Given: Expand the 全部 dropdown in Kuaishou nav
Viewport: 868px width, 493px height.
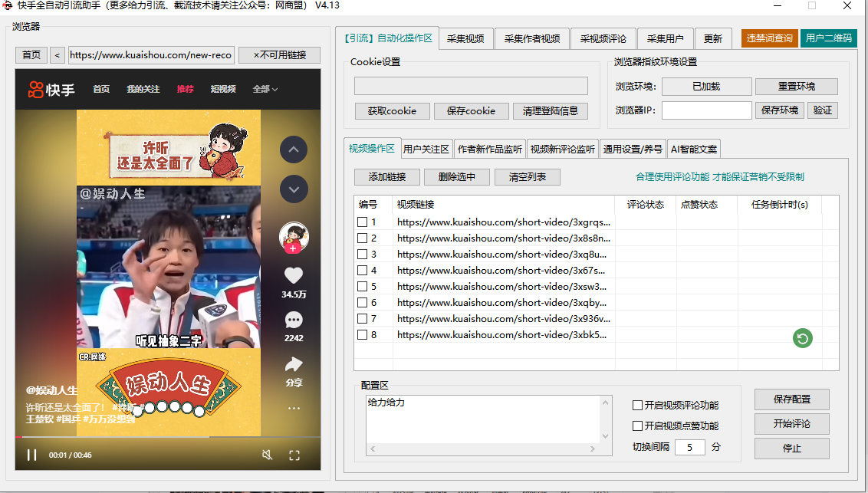Looking at the screenshot, I should coord(265,89).
